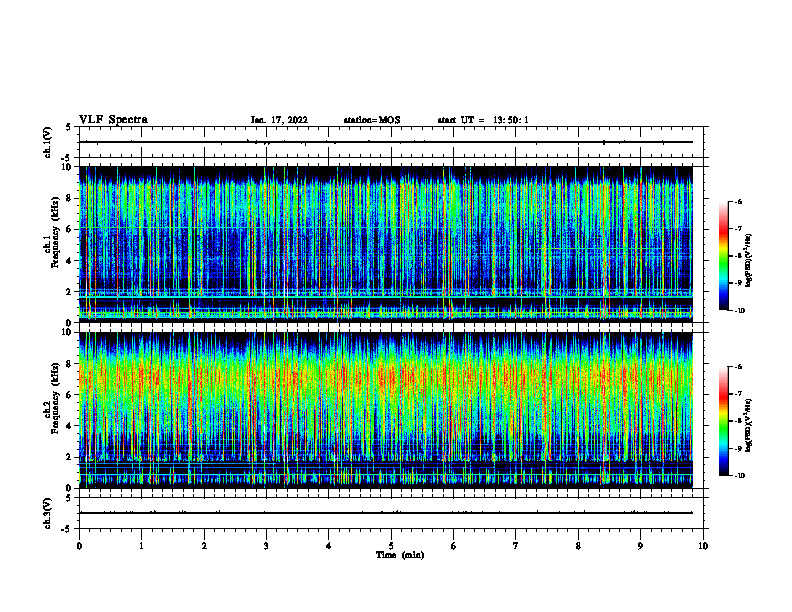The image size is (792, 612).
Task: Click the ch.1(V) waveform axis label
Action: [47, 142]
